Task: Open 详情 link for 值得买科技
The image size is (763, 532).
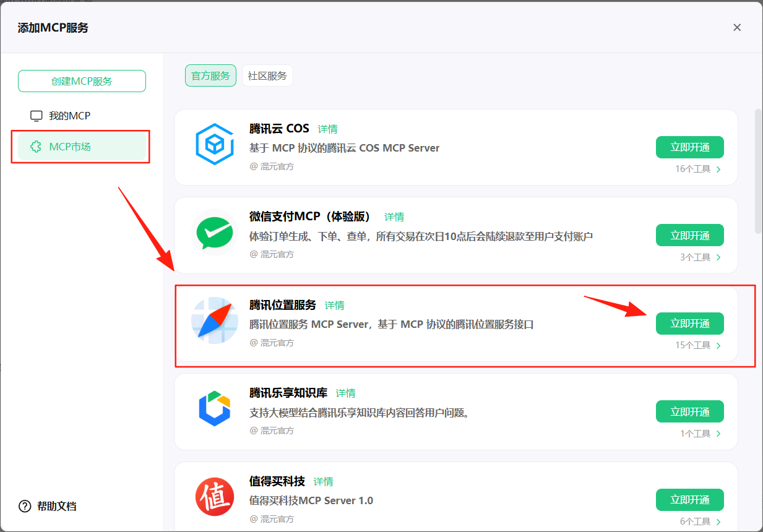Action: point(324,481)
